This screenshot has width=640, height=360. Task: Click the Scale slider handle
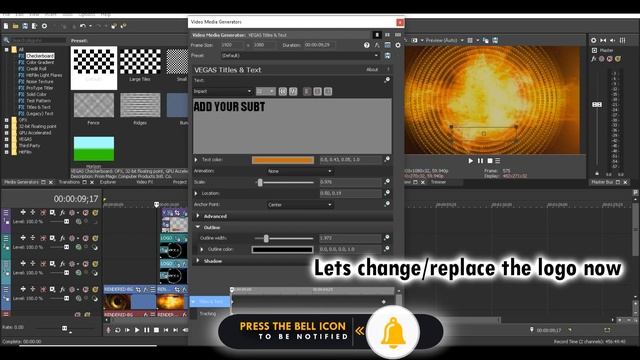tap(260, 182)
